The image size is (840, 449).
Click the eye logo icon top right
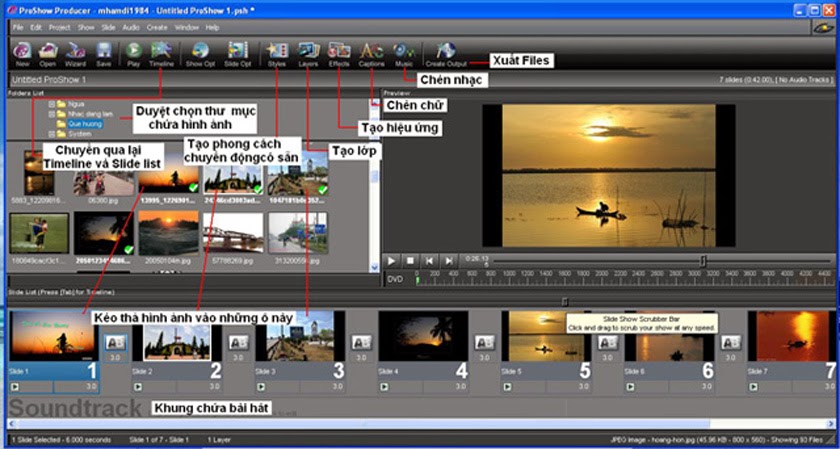pos(823,28)
